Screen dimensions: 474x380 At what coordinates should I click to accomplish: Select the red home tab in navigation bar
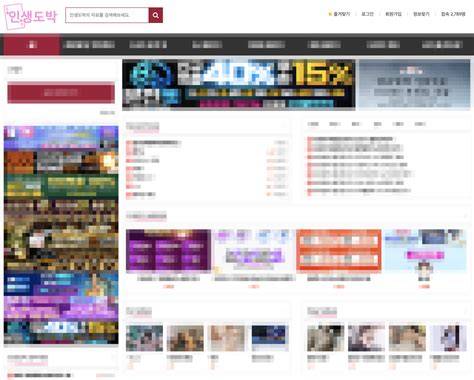tap(32, 45)
